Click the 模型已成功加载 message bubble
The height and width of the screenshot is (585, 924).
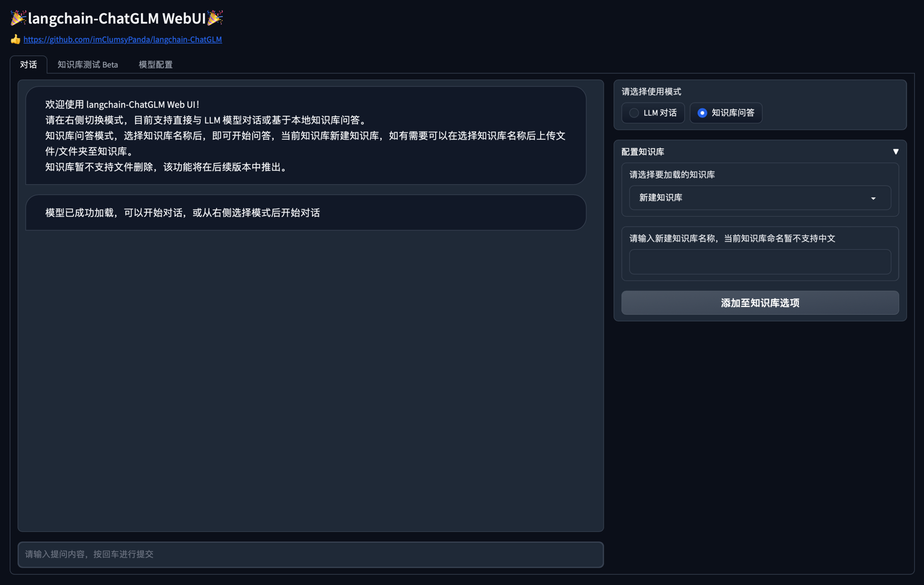click(x=306, y=212)
